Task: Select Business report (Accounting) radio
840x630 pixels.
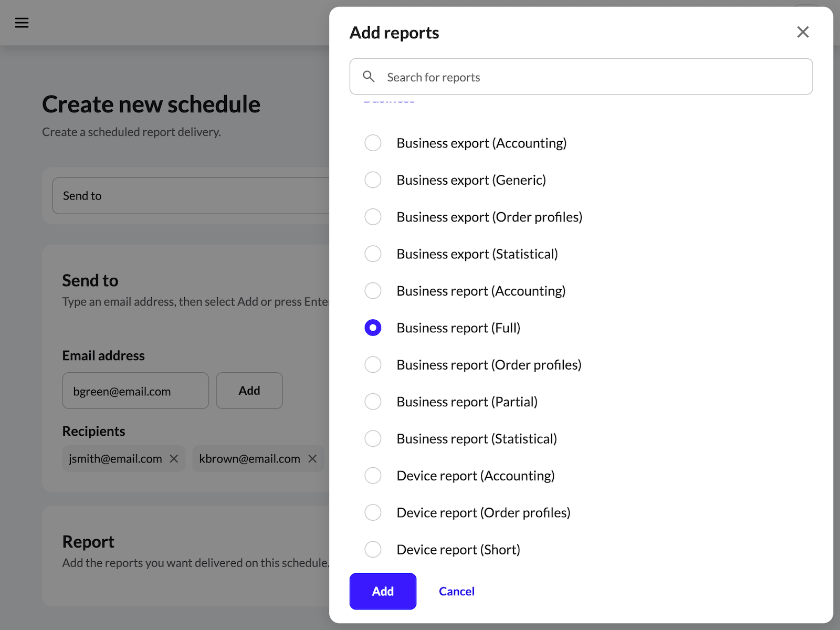Action: (x=373, y=290)
